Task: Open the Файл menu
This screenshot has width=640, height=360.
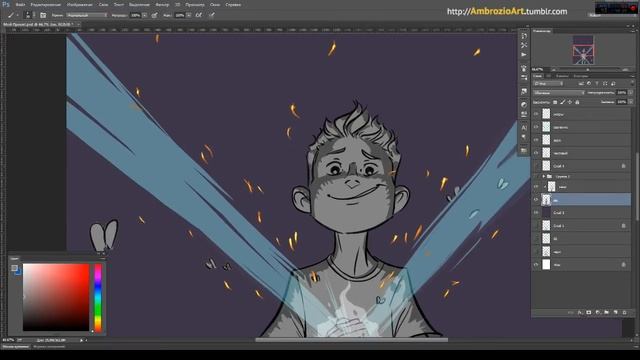Action: coord(20,4)
